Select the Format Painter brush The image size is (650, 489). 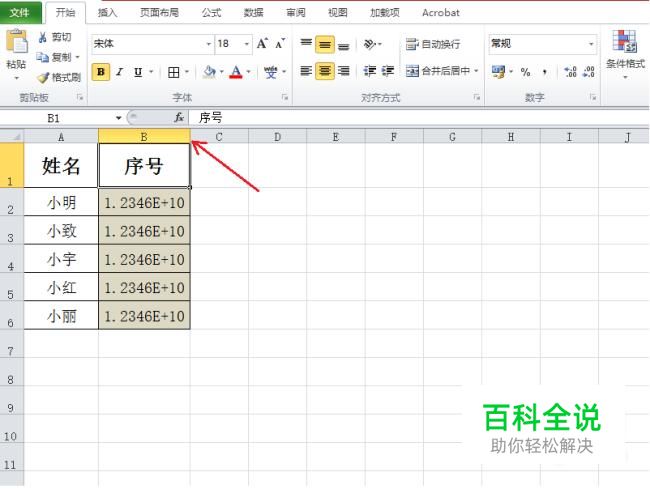(43, 77)
